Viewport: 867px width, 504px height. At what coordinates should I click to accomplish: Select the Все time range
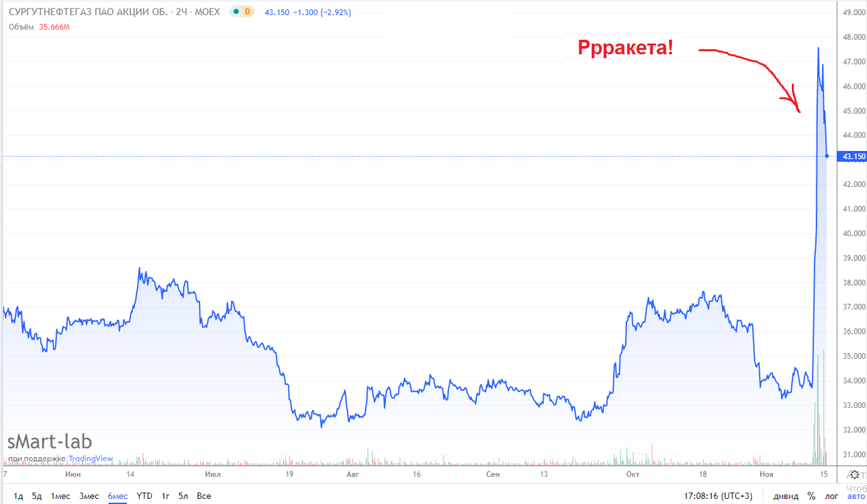click(204, 496)
